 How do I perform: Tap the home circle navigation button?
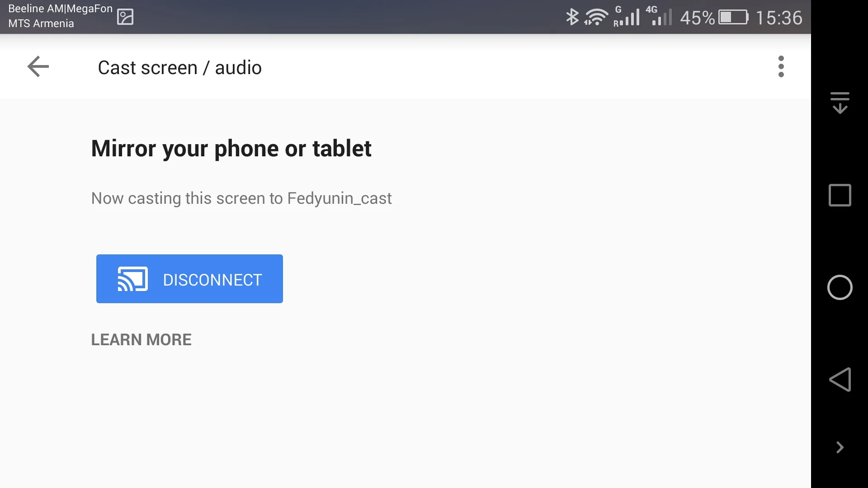840,287
